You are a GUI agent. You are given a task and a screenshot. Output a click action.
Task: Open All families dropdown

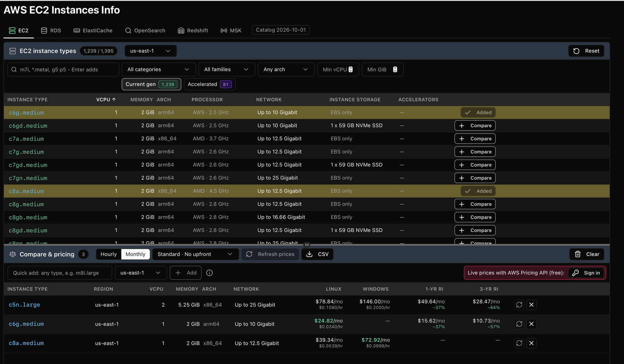(227, 70)
